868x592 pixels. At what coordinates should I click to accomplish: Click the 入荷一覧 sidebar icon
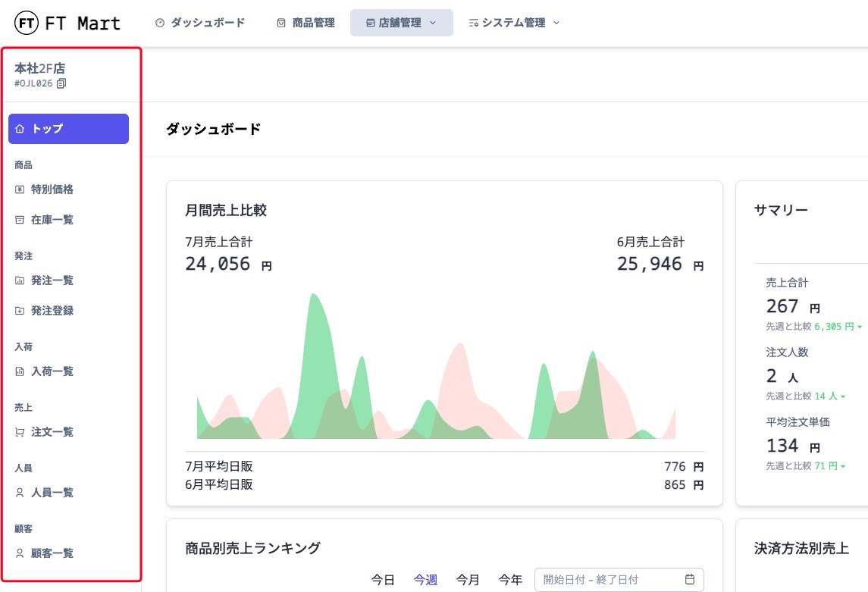pos(20,371)
